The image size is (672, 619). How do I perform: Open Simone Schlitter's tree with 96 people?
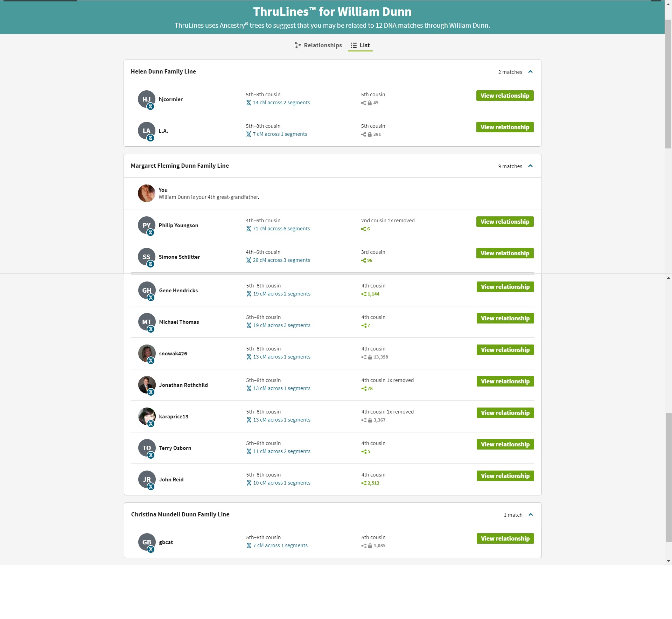pos(367,260)
